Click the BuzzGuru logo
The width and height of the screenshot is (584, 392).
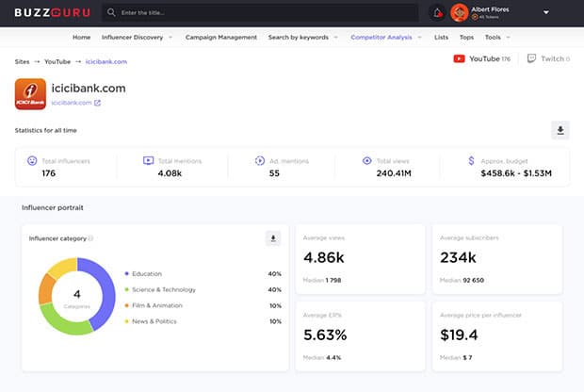pyautogui.click(x=52, y=12)
